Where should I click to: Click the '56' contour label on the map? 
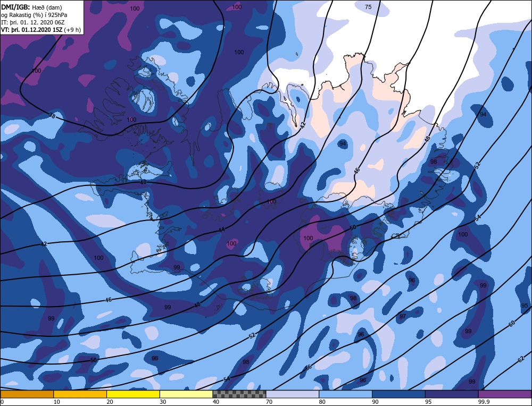[x=308, y=368]
